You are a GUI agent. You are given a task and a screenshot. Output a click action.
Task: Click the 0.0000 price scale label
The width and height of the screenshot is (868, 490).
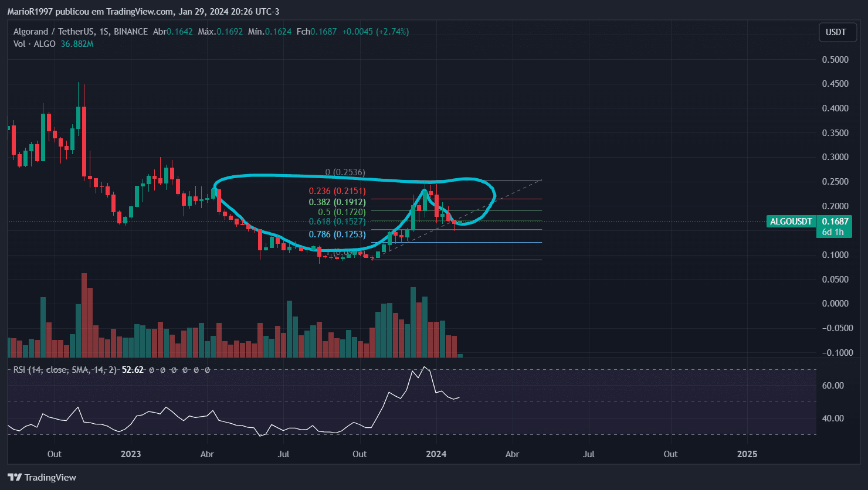[x=835, y=304]
